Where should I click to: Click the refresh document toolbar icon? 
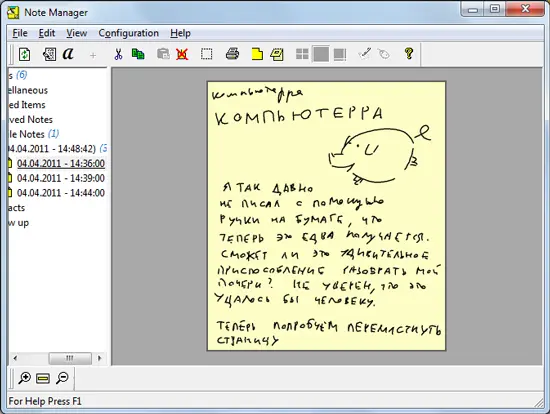click(x=24, y=54)
